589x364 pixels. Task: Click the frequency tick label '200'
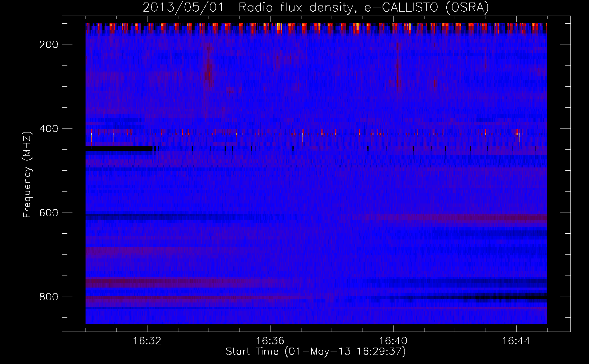coord(49,44)
